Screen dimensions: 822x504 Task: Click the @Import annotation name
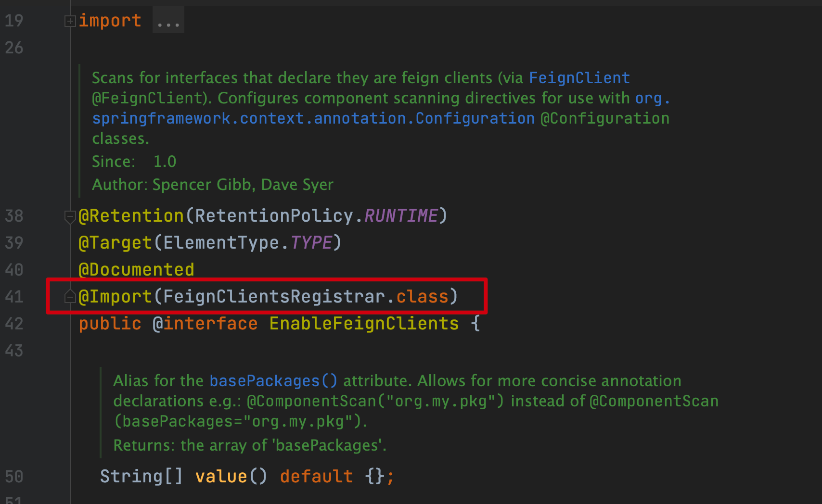(x=116, y=297)
